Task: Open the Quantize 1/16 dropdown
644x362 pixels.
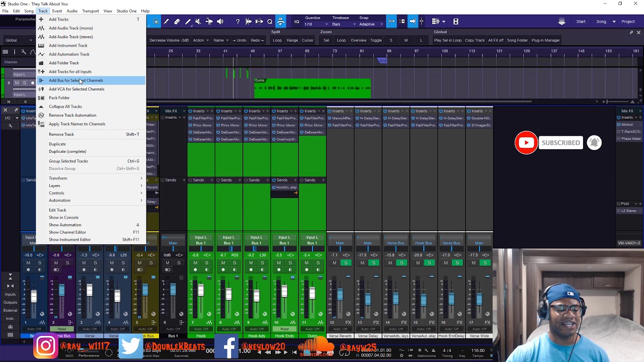Action: click(315, 24)
